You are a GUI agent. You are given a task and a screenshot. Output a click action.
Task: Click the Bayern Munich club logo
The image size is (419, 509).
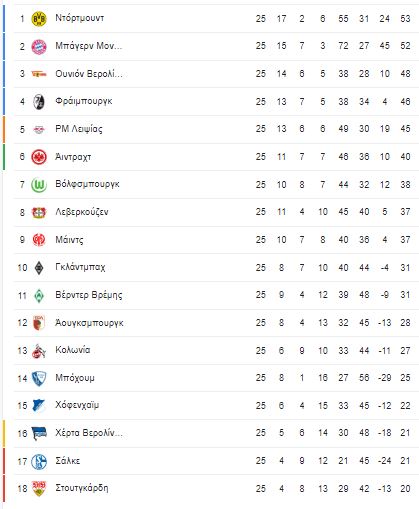coord(39,46)
